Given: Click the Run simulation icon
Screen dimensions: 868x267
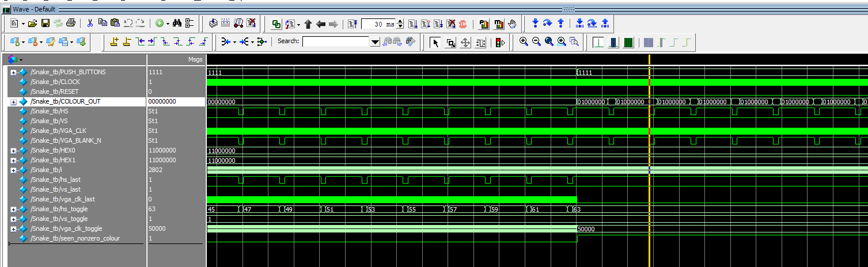Looking at the screenshot, I should [413, 24].
